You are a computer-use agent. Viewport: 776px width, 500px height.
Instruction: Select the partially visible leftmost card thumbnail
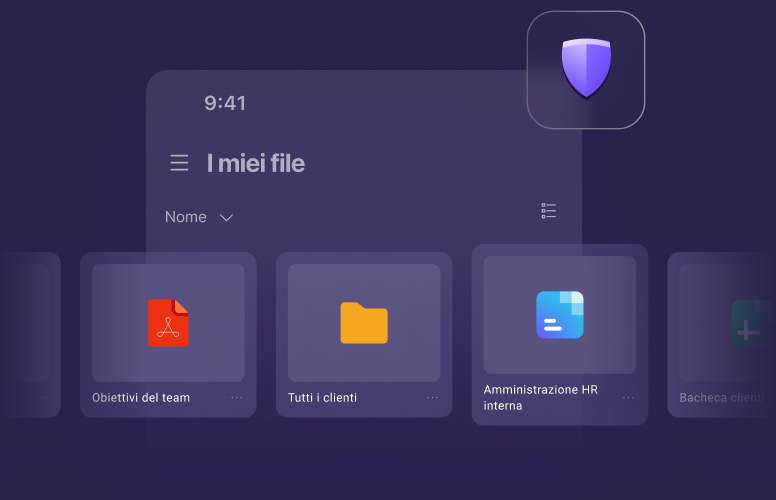pyautogui.click(x=28, y=322)
